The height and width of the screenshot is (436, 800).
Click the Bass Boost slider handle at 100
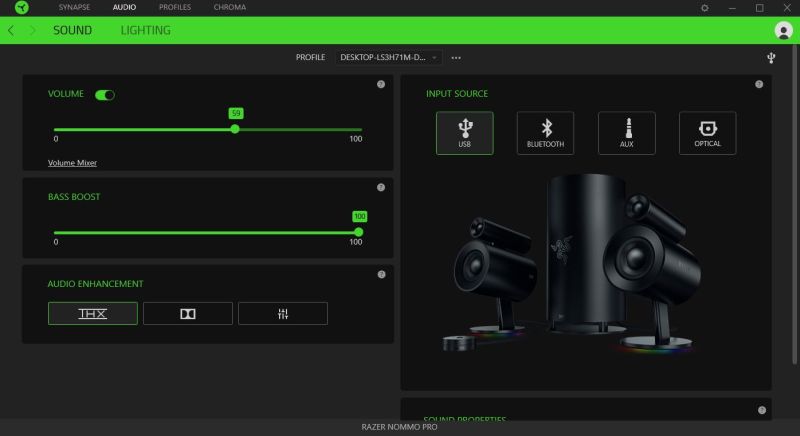click(359, 232)
